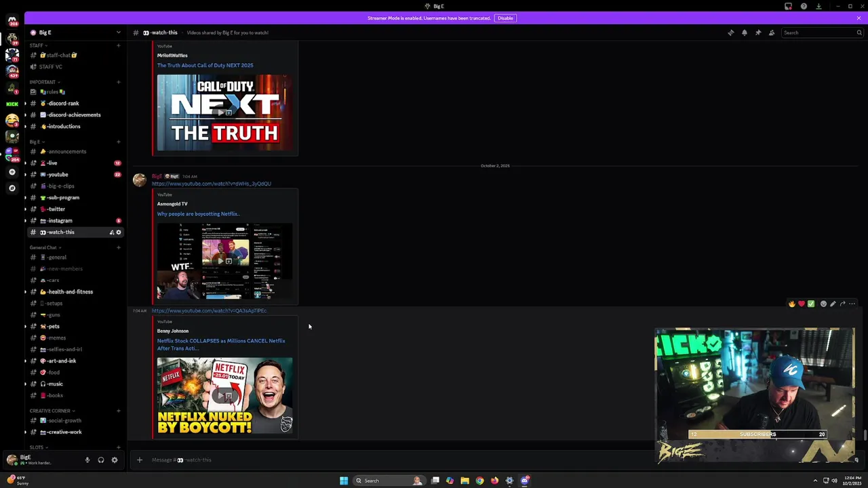
Task: Toggle the member list icon
Action: (x=771, y=33)
